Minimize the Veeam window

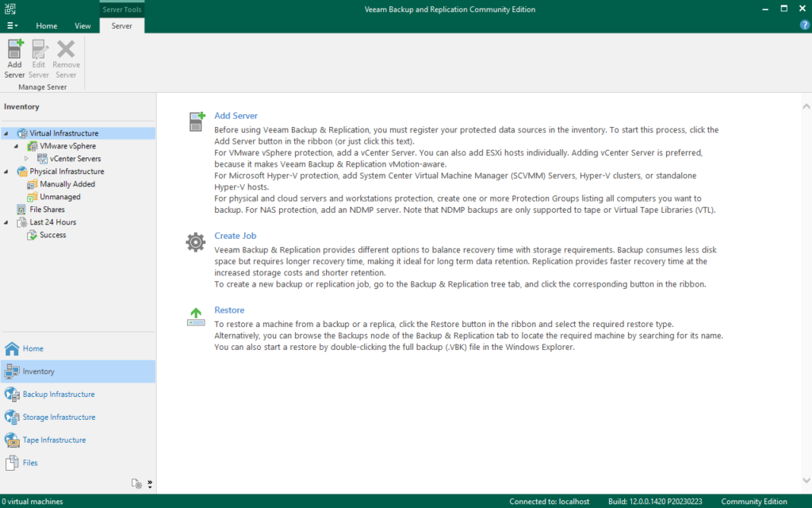(765, 9)
